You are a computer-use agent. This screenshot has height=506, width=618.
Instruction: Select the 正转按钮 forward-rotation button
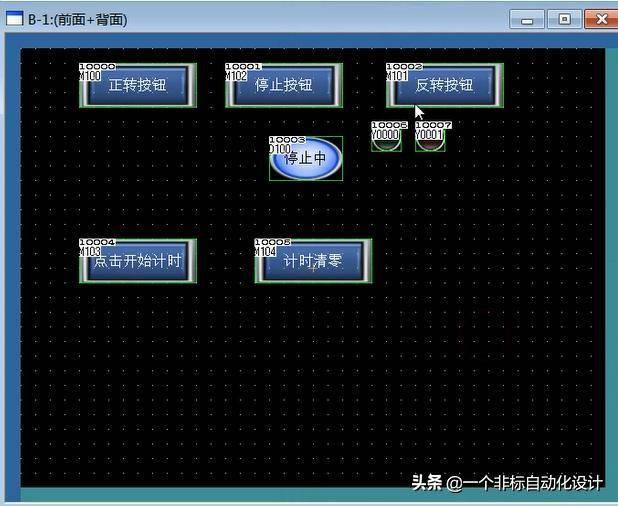[x=138, y=85]
